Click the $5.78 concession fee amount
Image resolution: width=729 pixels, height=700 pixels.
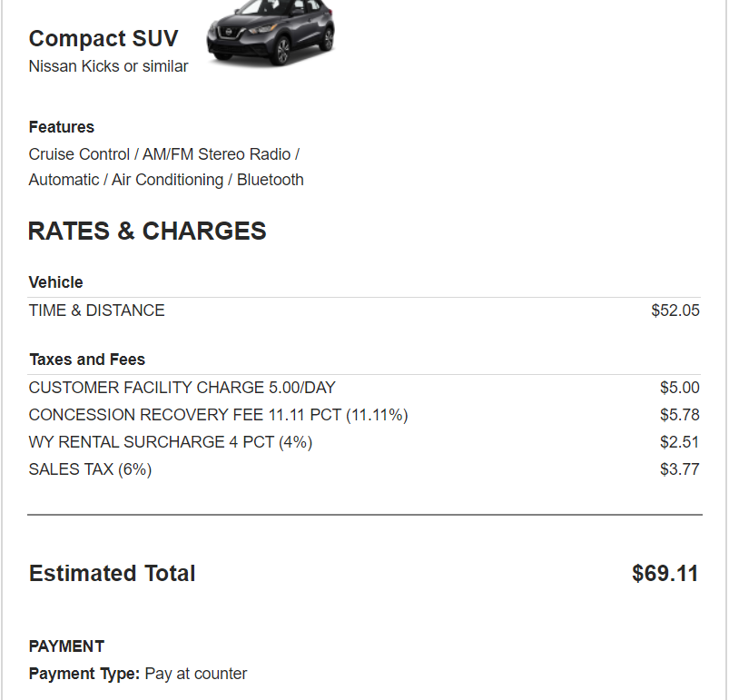click(680, 415)
